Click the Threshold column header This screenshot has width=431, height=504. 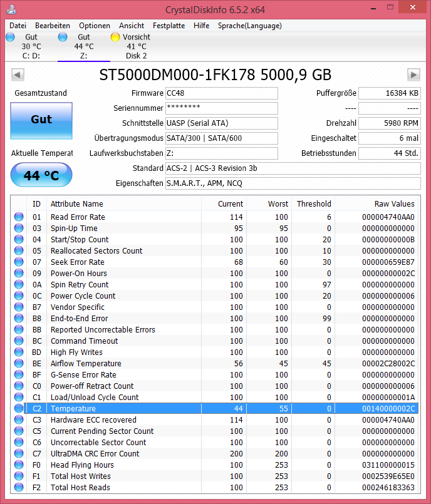coord(314,203)
